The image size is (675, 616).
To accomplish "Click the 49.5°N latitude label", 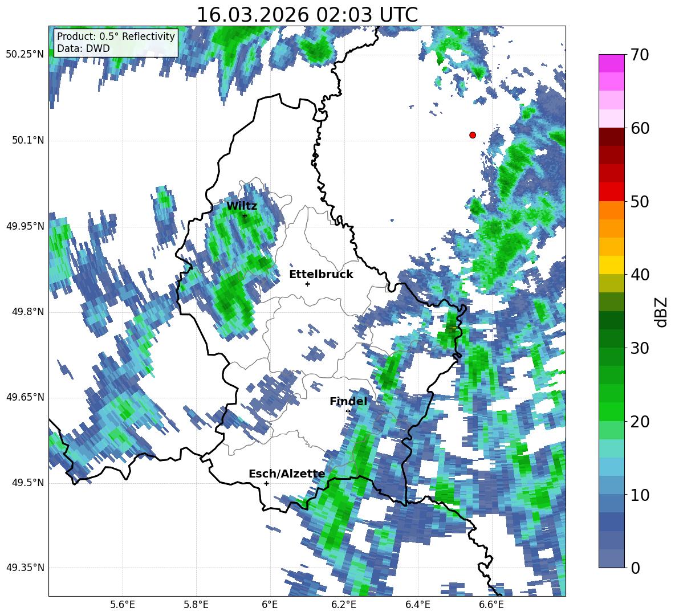I will [x=28, y=483].
